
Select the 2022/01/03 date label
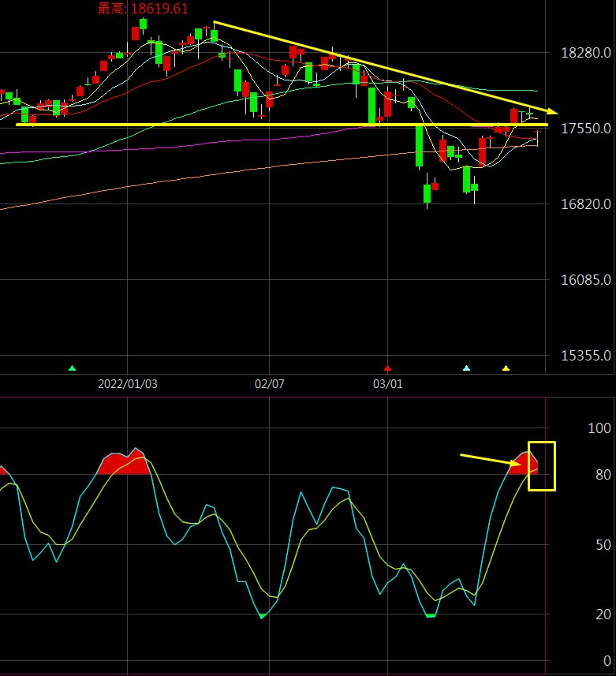[128, 383]
